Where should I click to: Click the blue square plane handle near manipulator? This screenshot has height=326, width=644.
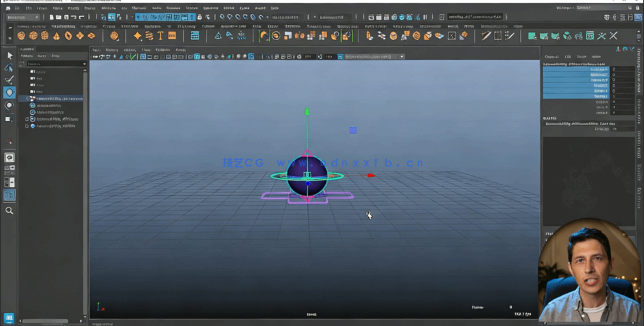(353, 130)
